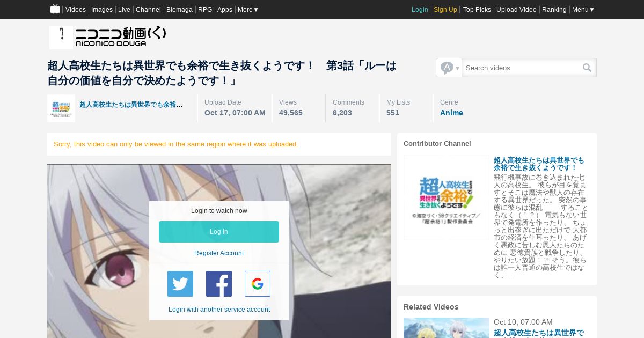This screenshot has width=644, height=338.
Task: Click the video title heading
Action: [x=222, y=73]
